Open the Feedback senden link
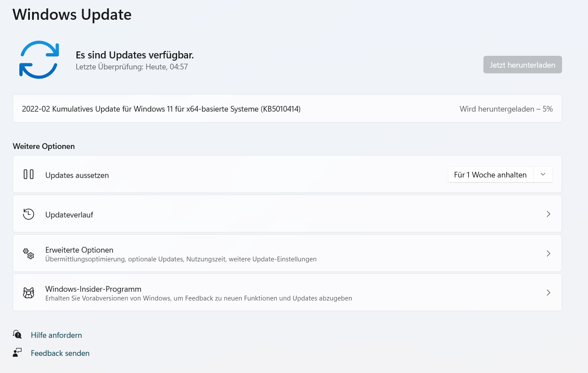Viewport: 588px width, 373px height. [x=60, y=353]
